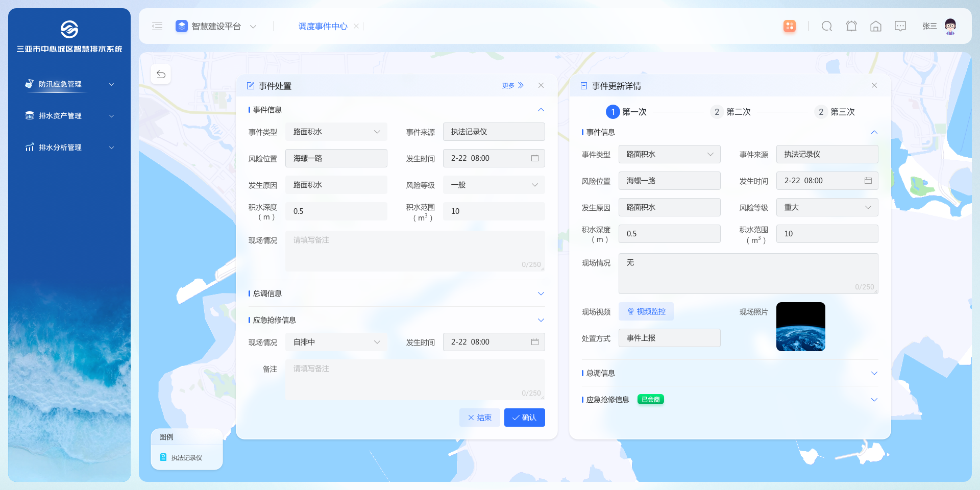Open notifications bell icon
This screenshot has height=490, width=980.
pos(851,26)
